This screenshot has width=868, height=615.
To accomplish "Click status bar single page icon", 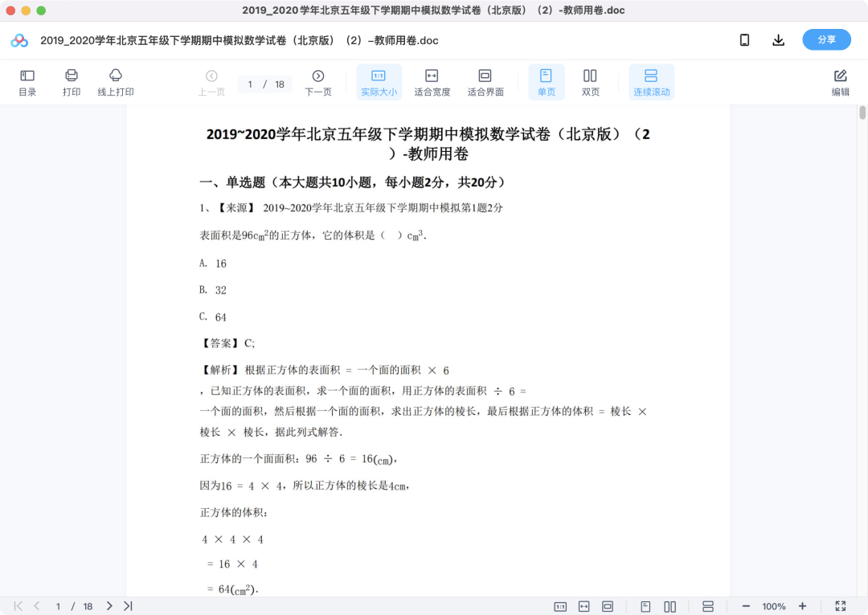I will click(645, 607).
